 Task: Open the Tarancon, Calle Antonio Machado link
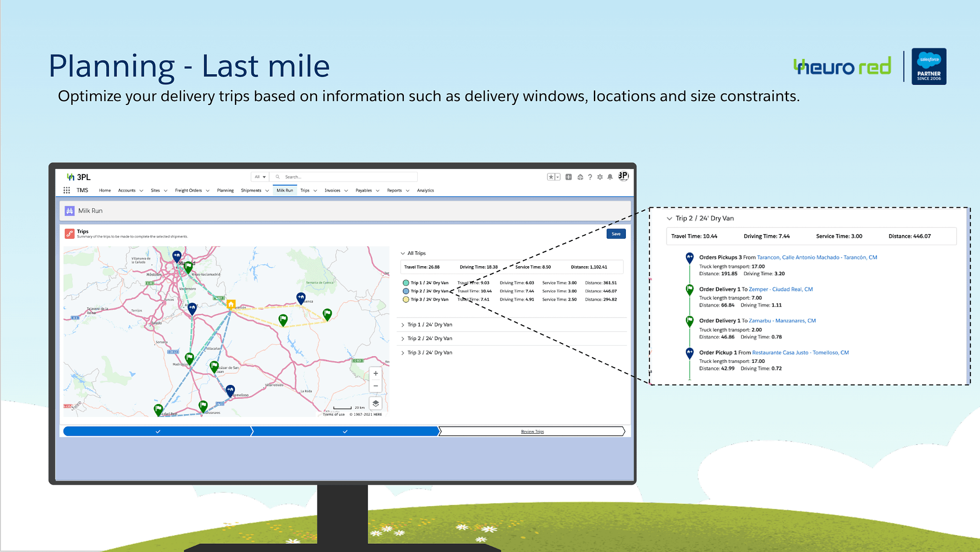(817, 257)
